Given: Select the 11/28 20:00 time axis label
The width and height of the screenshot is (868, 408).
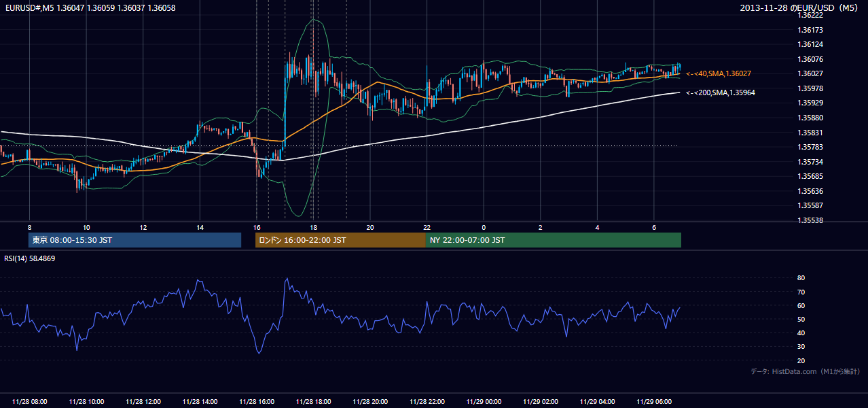Looking at the screenshot, I should click(x=370, y=402).
